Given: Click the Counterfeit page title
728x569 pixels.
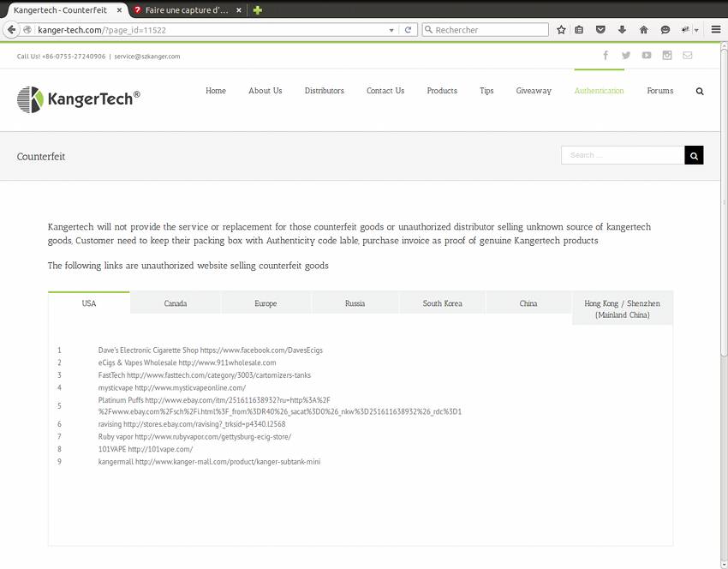Looking at the screenshot, I should coord(41,157).
